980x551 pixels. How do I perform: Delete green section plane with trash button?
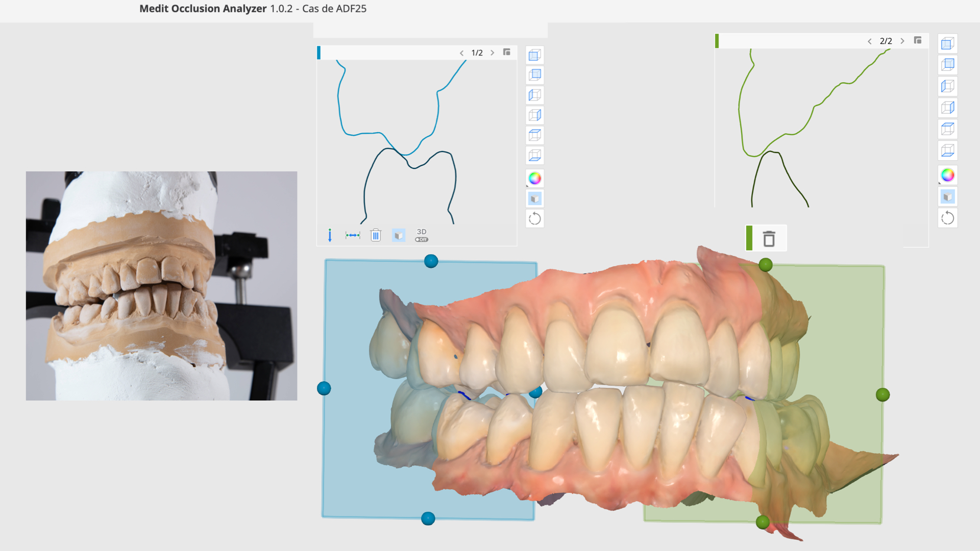tap(769, 239)
